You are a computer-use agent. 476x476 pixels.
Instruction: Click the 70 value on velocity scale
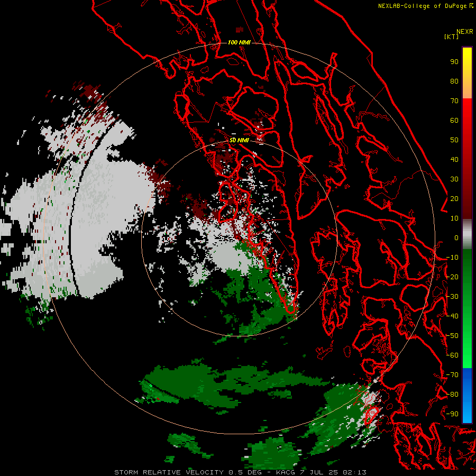click(x=454, y=101)
